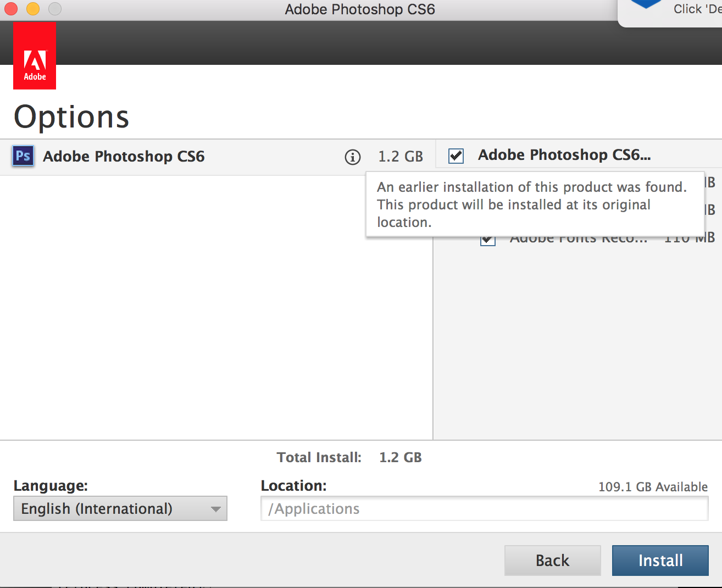Close the installer with the red button
Screen dimensions: 722x588
pyautogui.click(x=10, y=9)
